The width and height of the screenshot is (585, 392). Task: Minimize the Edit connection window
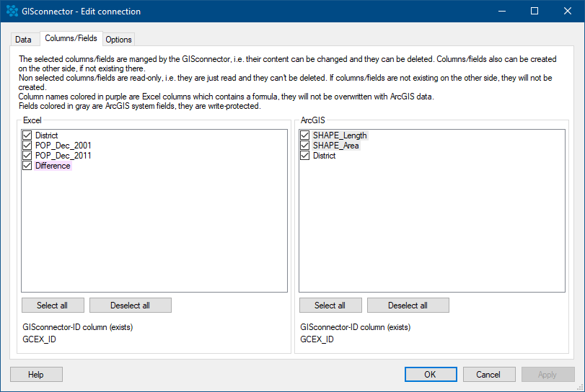coord(502,12)
